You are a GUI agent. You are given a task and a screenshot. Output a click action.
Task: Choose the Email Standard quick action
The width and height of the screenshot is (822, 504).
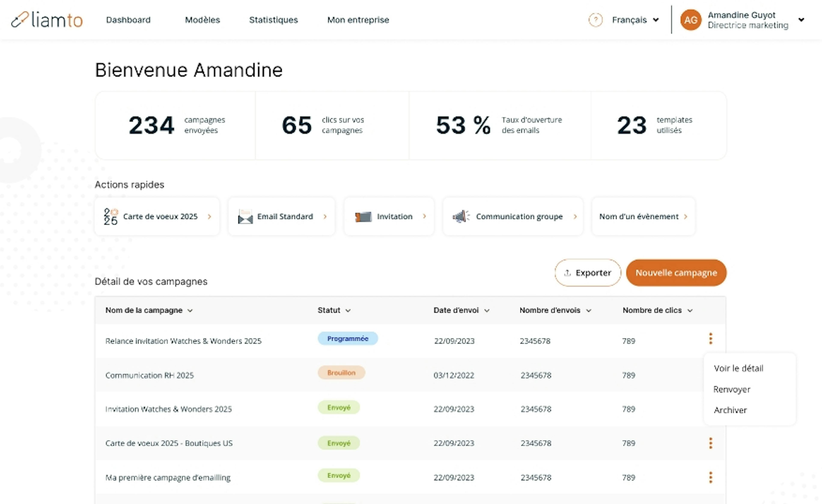[281, 217]
